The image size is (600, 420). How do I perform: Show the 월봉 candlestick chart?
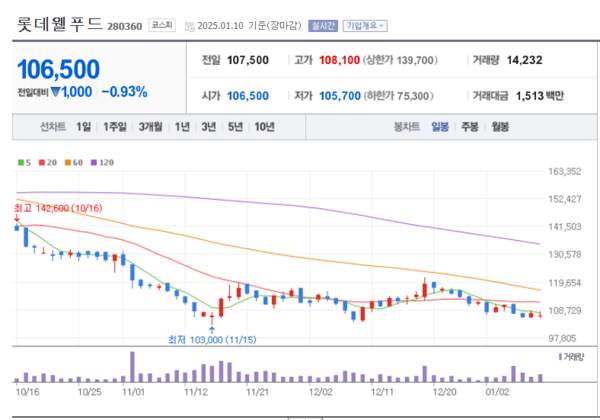pos(499,127)
